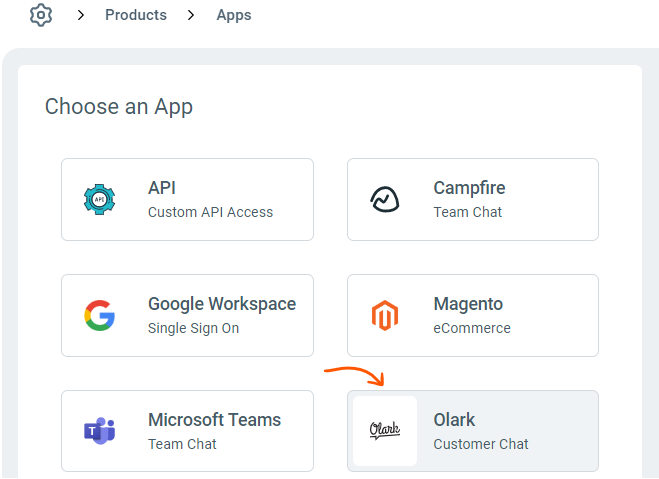Viewport: 659px width, 479px height.
Task: Click the Olark logo thumbnail
Action: [385, 431]
